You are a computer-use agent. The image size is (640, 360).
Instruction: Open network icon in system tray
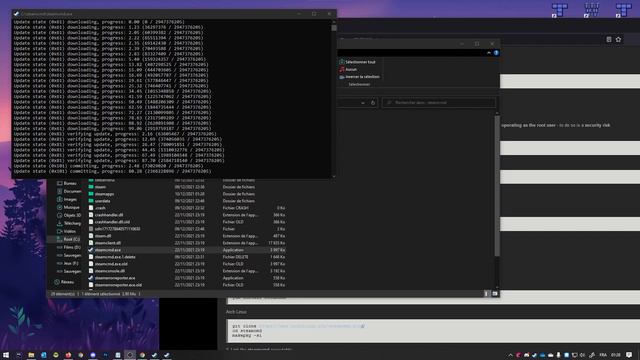[574, 355]
